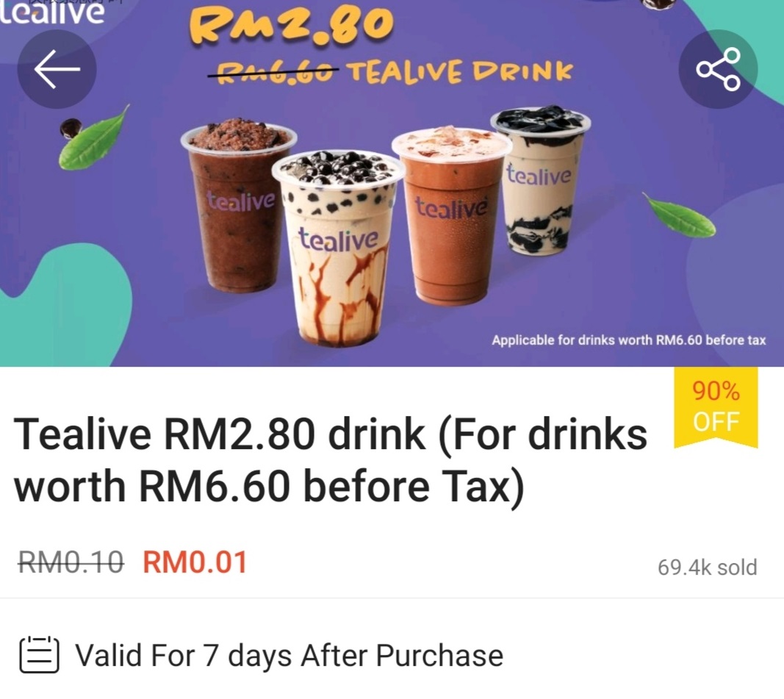Click the Applicable for drinks disclaimer text
The height and width of the screenshot is (699, 784).
pos(628,340)
